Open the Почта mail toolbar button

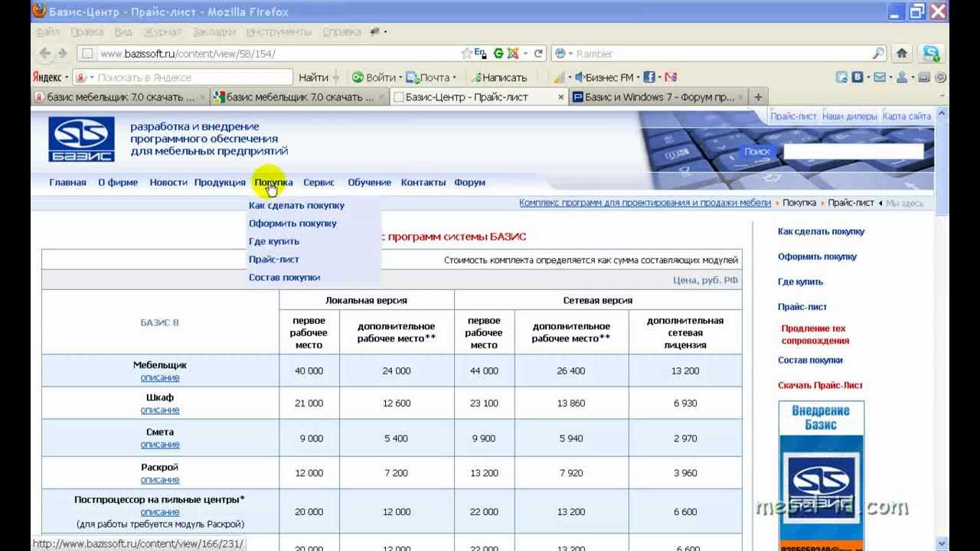429,77
